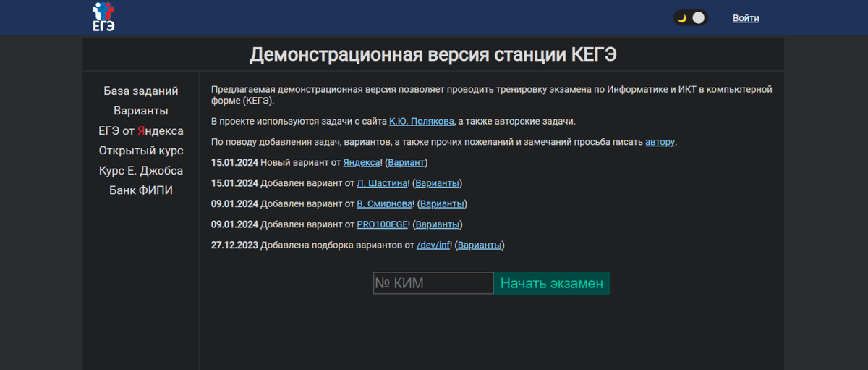Click the ЕГЭ logo in header

coord(103,17)
